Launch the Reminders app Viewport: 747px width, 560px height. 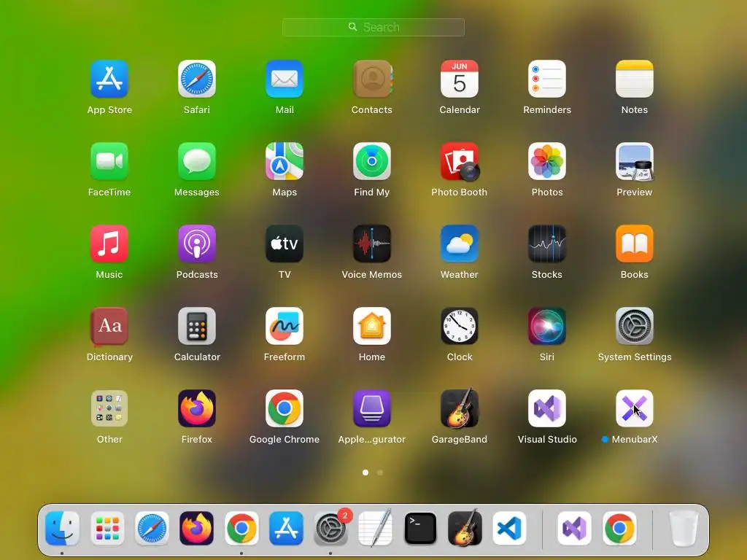coord(547,79)
